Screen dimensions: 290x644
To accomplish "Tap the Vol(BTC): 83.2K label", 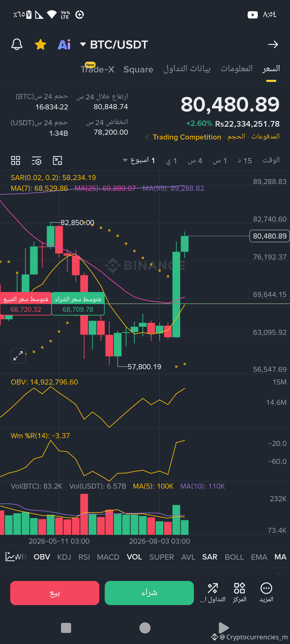I will [x=37, y=486].
